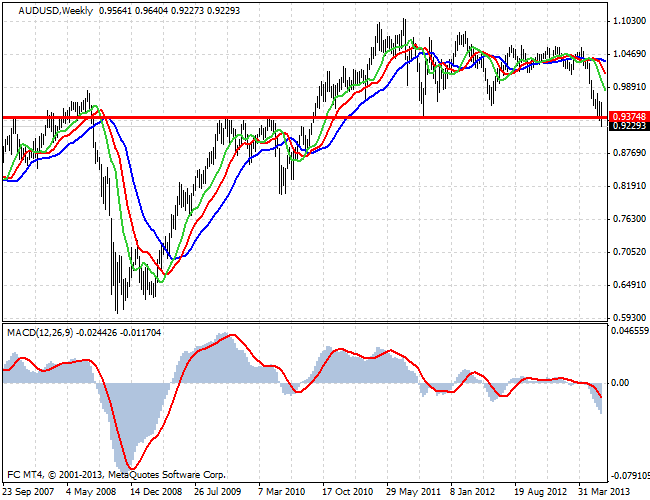Click the 0.046559 MACD scale value

630,330
